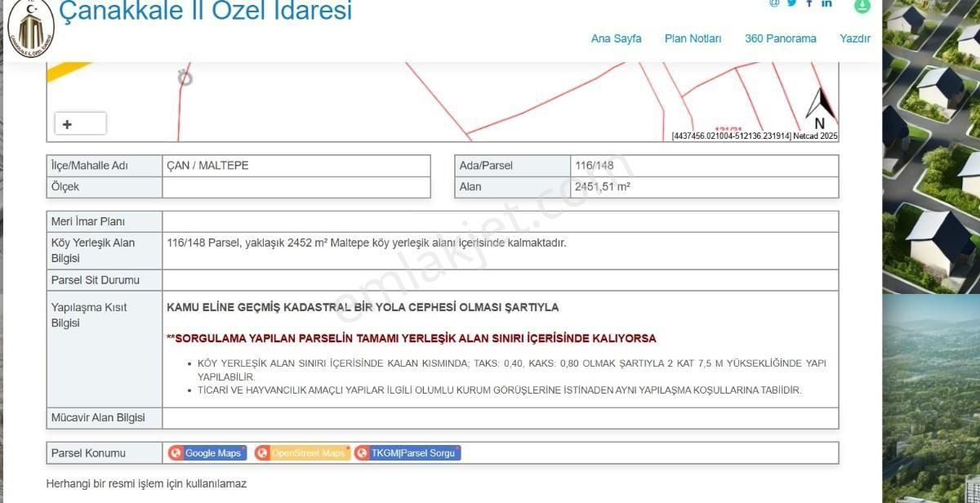Open Google Maps for the parcel location
Screen dimensions: 980x503
(212, 452)
